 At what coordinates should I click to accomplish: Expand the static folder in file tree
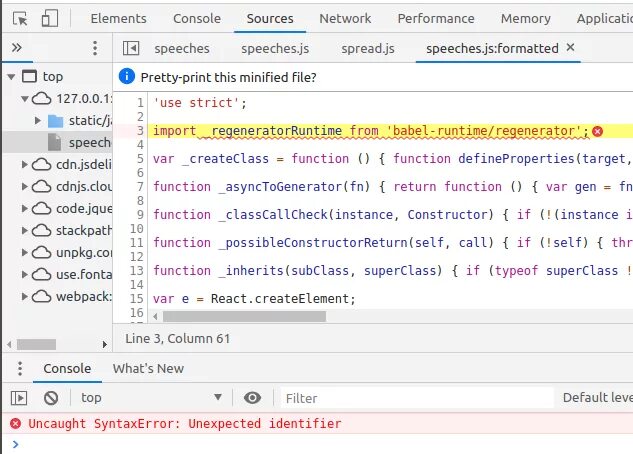pyautogui.click(x=39, y=120)
